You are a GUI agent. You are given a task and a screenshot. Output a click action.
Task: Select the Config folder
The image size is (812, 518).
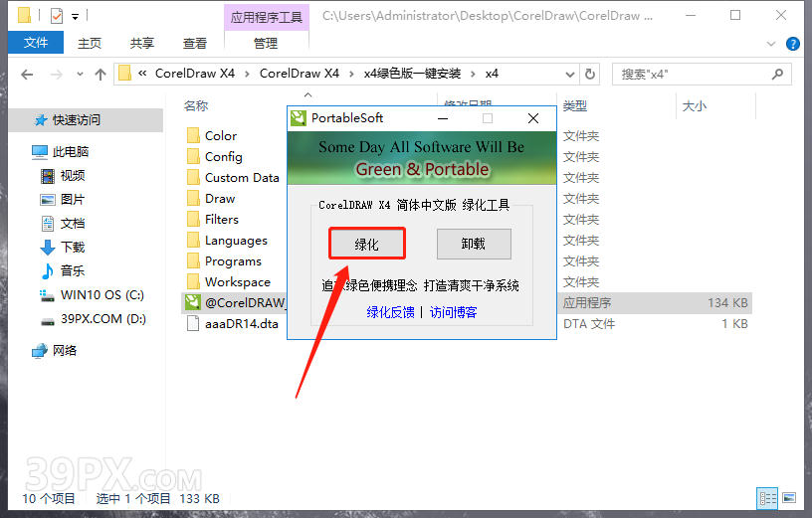(x=223, y=157)
